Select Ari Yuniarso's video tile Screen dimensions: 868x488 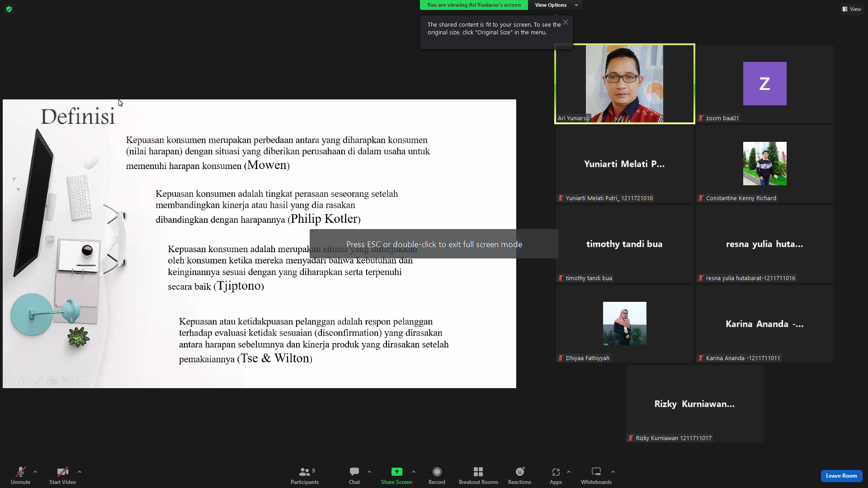(x=625, y=84)
